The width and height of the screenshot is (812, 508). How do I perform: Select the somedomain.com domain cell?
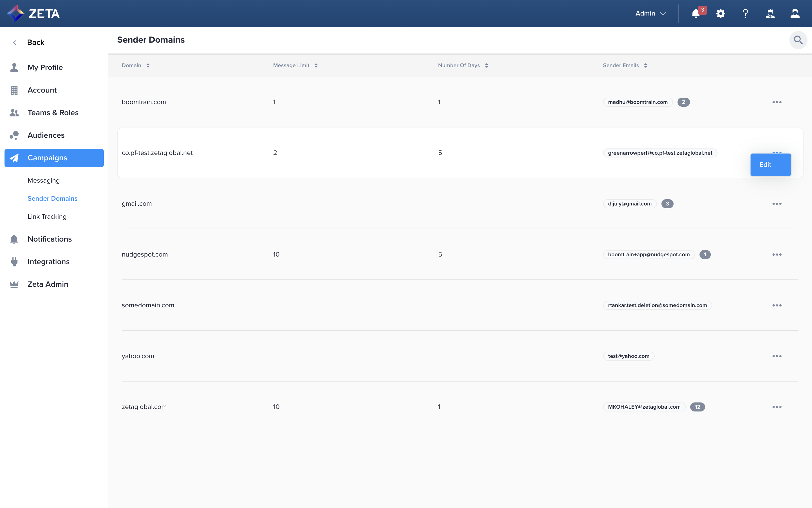[148, 305]
